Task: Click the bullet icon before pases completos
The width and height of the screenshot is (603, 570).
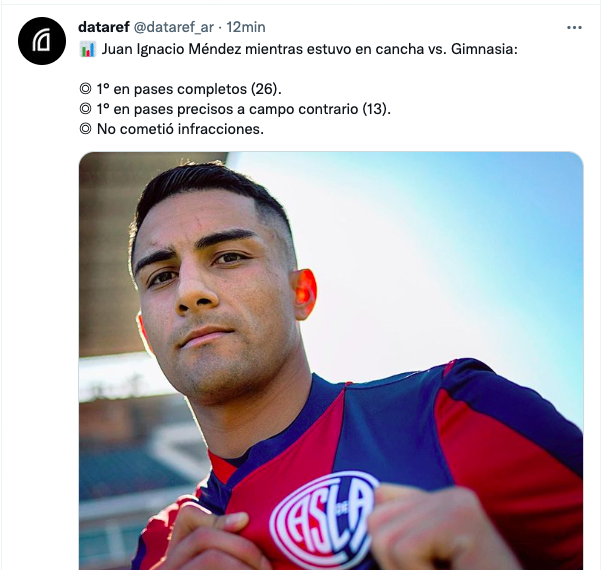Action: tap(85, 89)
